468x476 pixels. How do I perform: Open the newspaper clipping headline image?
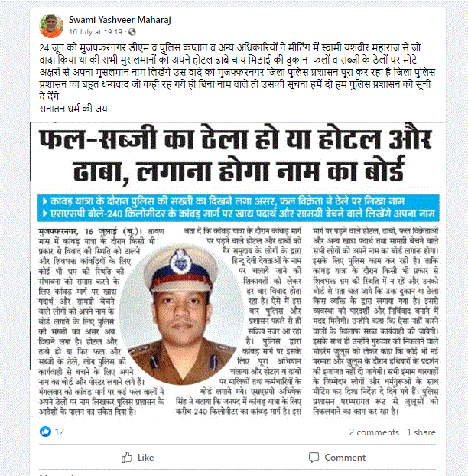(238, 156)
